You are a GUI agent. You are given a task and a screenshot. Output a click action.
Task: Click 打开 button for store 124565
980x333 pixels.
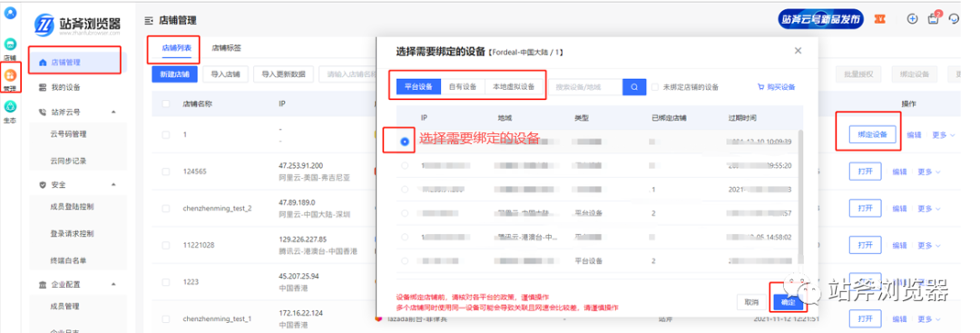pos(865,171)
